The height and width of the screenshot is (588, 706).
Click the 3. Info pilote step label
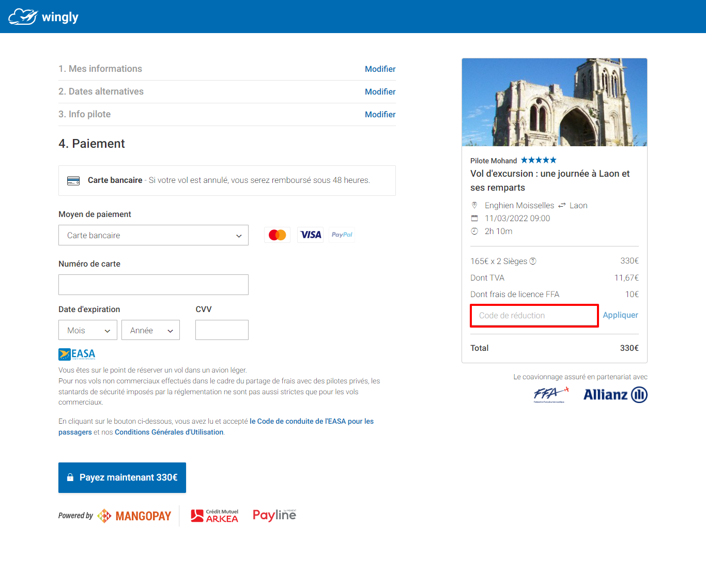click(85, 114)
